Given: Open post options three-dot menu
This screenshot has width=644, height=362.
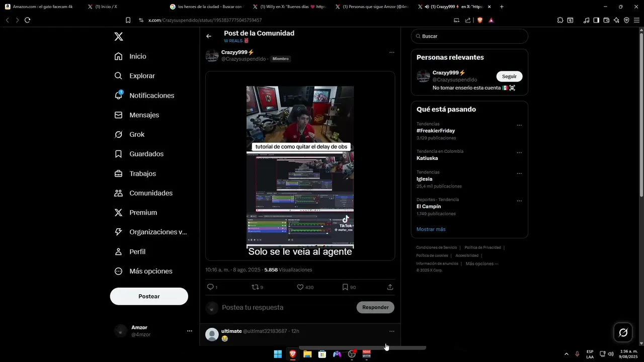Looking at the screenshot, I should pyautogui.click(x=392, y=52).
